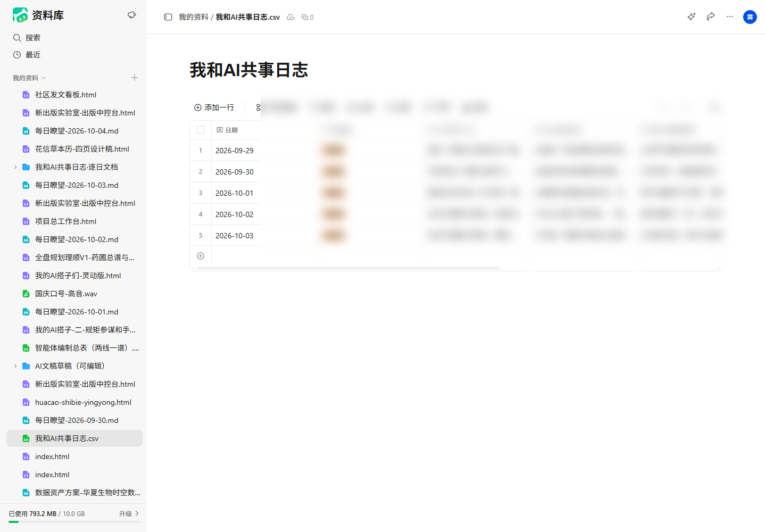Open the AI sparkle assistant icon
766x532 pixels.
pyautogui.click(x=692, y=16)
